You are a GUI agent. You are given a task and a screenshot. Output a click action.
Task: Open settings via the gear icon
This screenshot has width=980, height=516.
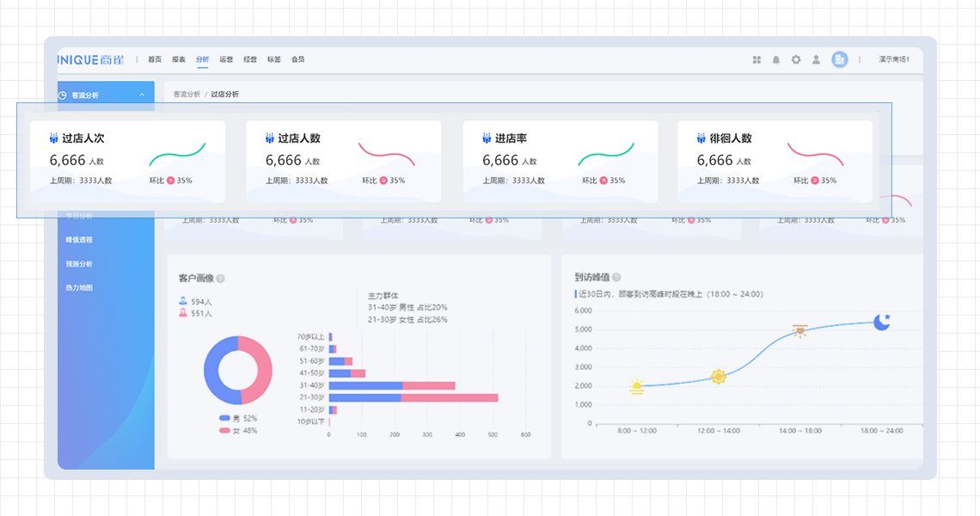(x=796, y=60)
